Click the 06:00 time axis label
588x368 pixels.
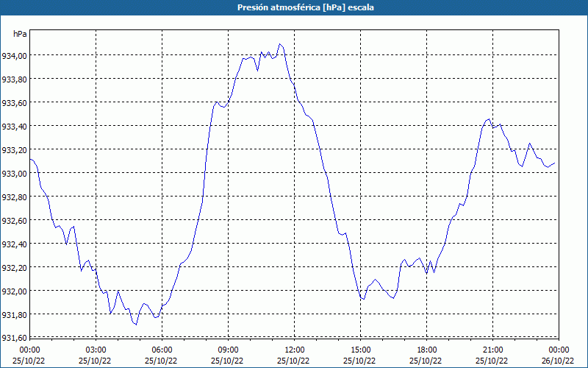pyautogui.click(x=162, y=350)
